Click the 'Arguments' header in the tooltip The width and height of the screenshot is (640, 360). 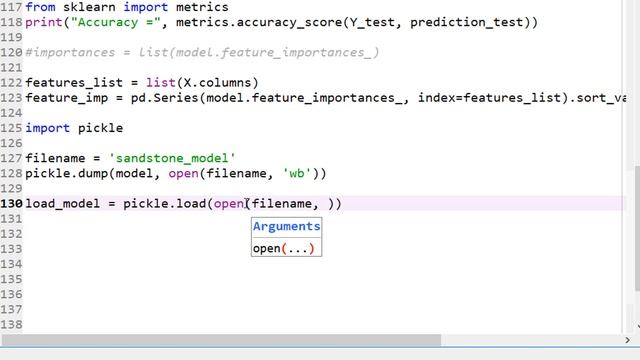(286, 227)
